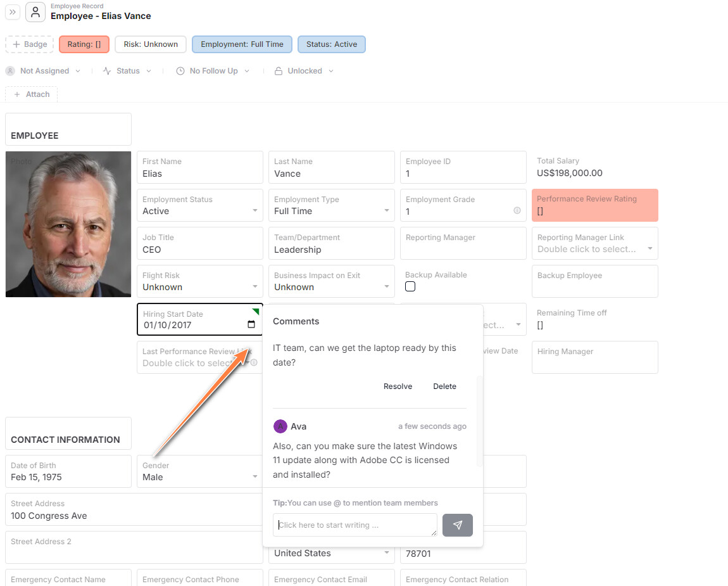
Task: Click the postal code field 78701
Action: pos(463,553)
